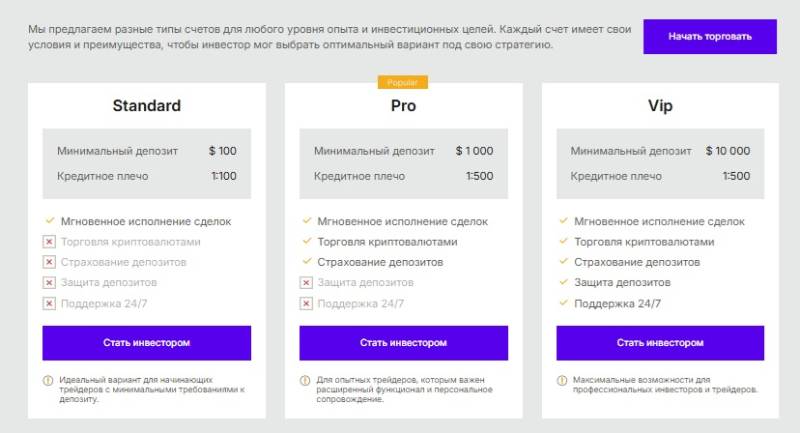Click the Standard plan title

click(146, 106)
